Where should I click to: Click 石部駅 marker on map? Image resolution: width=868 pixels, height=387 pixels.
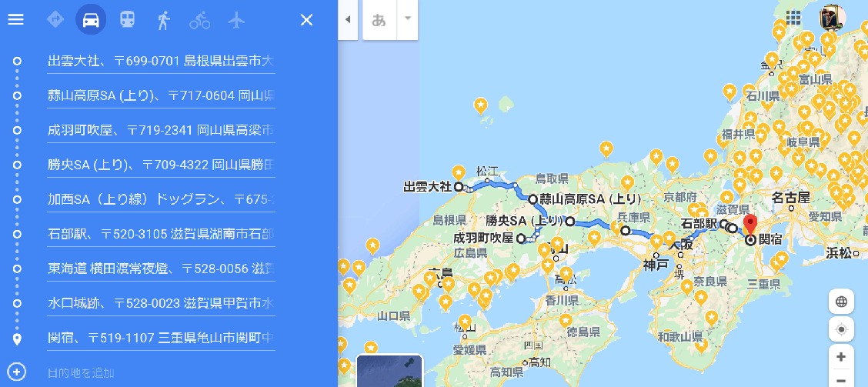pos(724,224)
